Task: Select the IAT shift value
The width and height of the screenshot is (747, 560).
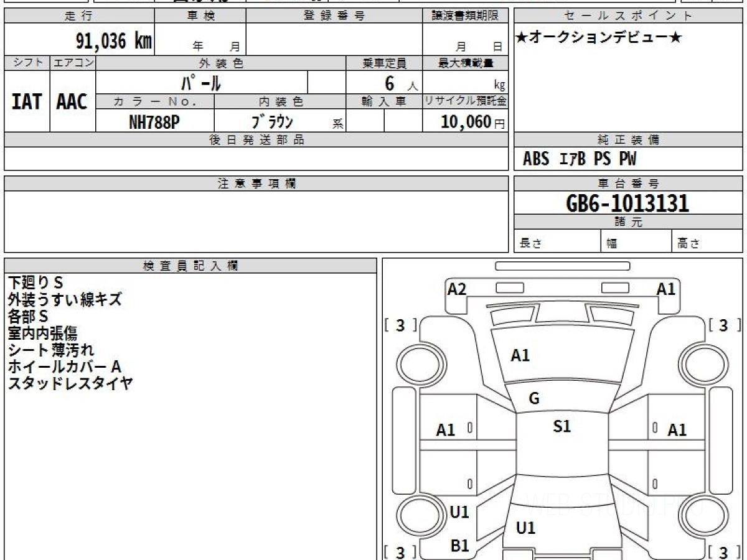Action: (27, 102)
